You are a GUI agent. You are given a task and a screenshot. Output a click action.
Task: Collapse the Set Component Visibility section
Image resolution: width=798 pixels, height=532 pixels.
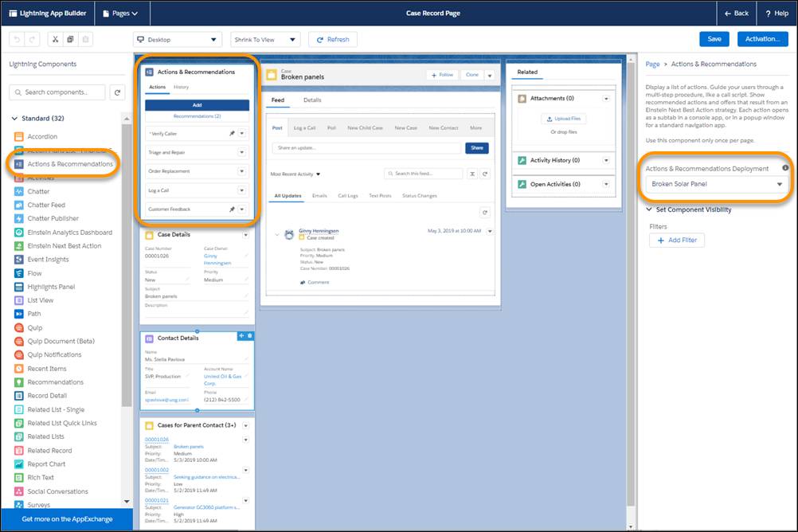pyautogui.click(x=649, y=209)
